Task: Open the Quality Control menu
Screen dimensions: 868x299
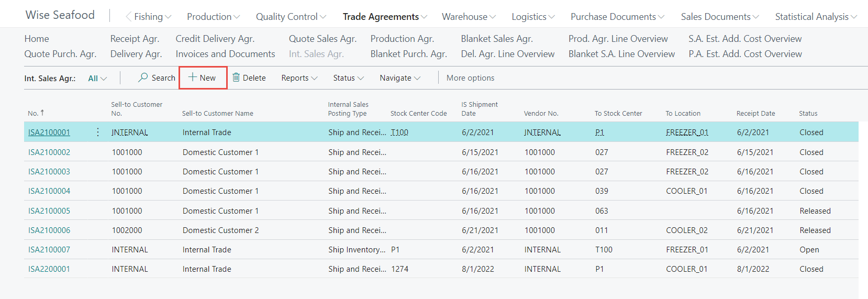Action: pos(291,17)
